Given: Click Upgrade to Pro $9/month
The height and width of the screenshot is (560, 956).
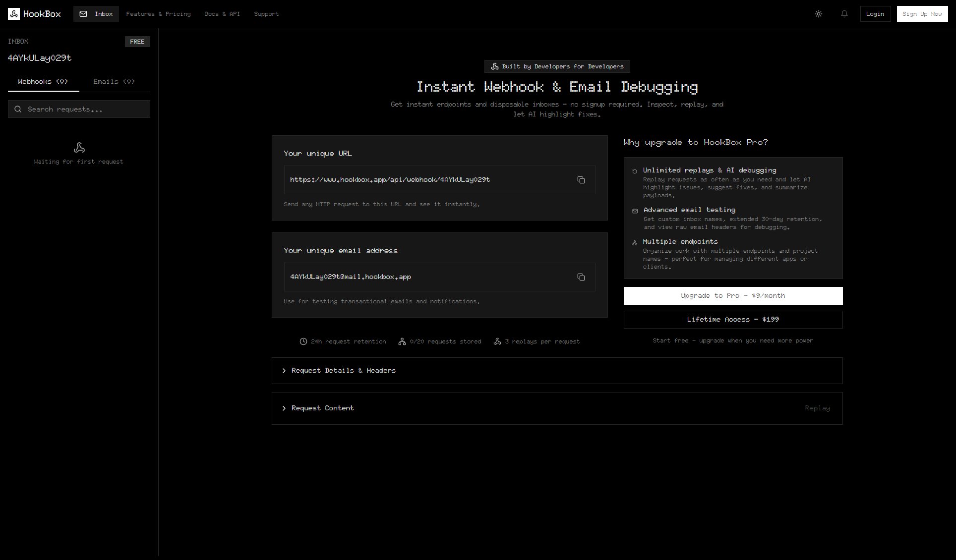Looking at the screenshot, I should pos(733,296).
